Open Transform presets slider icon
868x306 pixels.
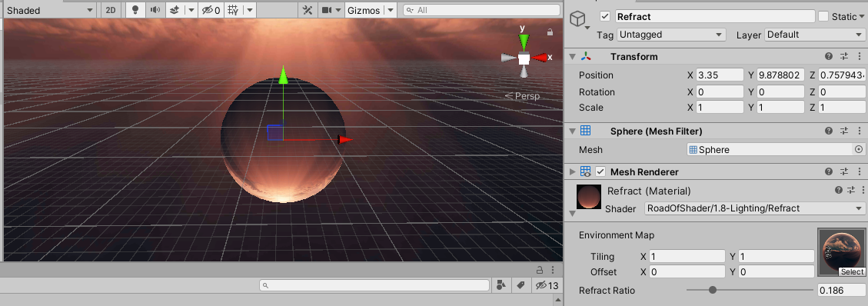point(844,56)
